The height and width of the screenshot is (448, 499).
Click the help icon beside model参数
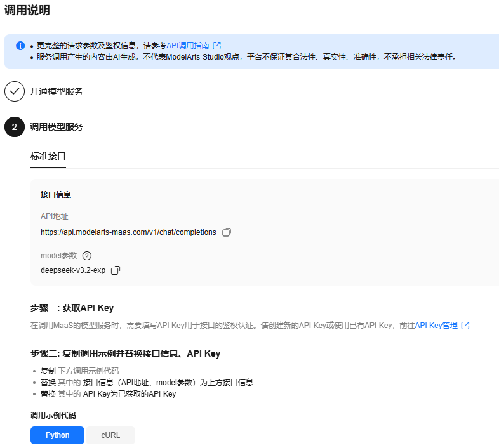click(87, 256)
